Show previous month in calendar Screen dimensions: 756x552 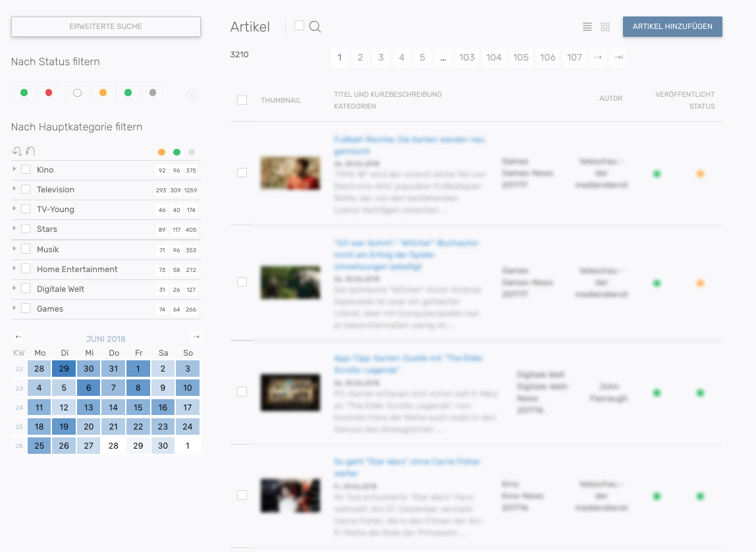(18, 337)
